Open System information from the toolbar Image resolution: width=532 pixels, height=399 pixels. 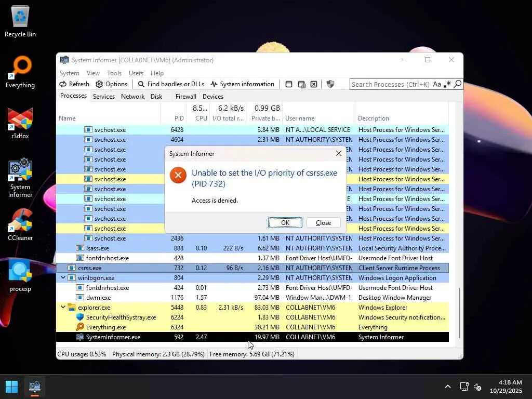[242, 84]
